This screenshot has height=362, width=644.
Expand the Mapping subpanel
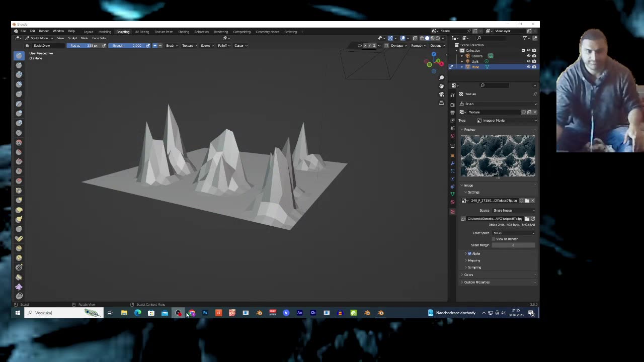pyautogui.click(x=473, y=260)
